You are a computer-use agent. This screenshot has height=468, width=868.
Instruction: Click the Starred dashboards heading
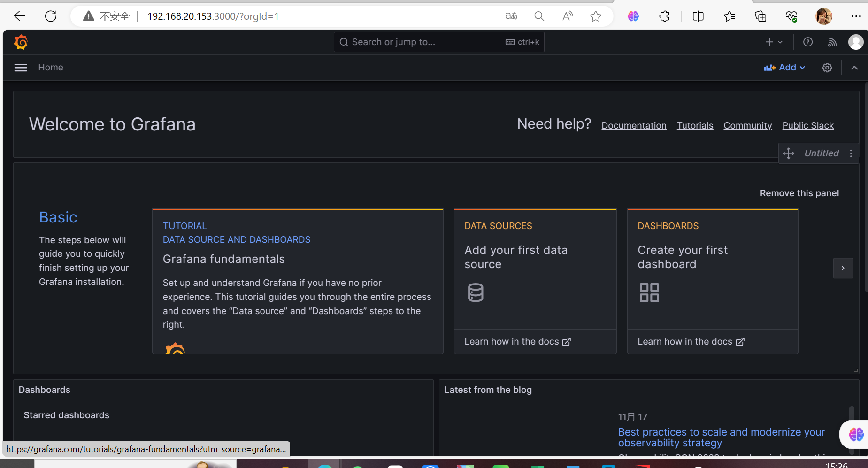(66, 415)
